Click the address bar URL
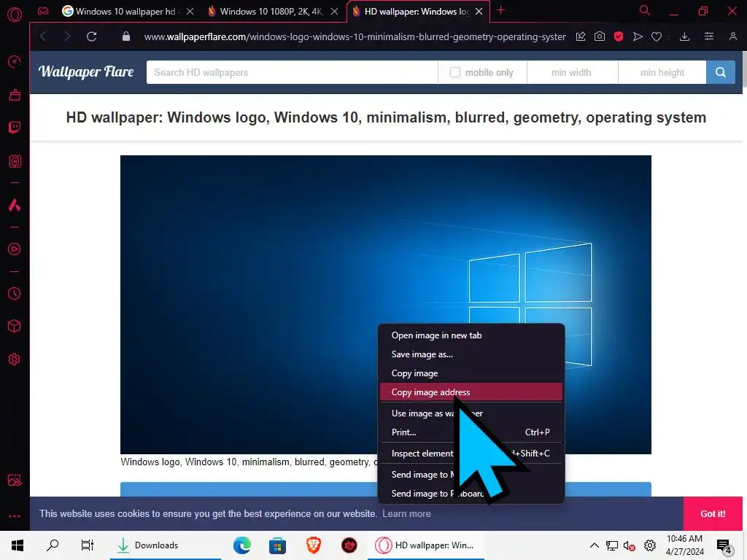 coord(355,36)
